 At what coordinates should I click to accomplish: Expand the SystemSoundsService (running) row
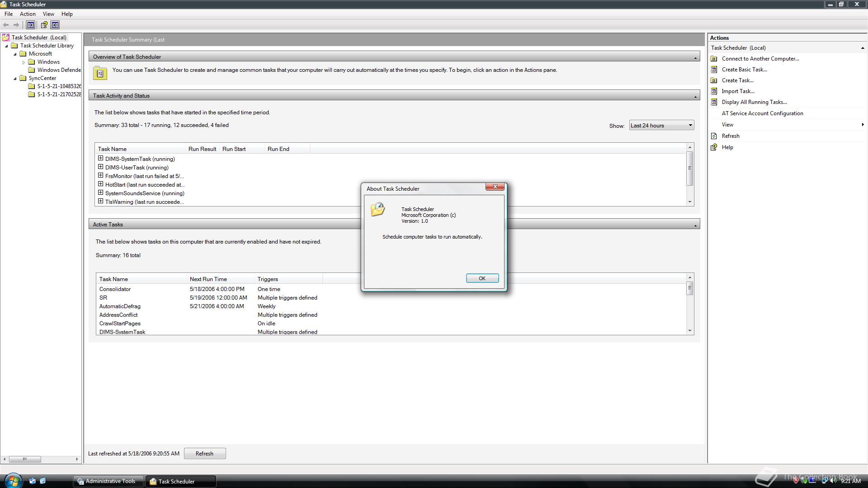point(100,193)
